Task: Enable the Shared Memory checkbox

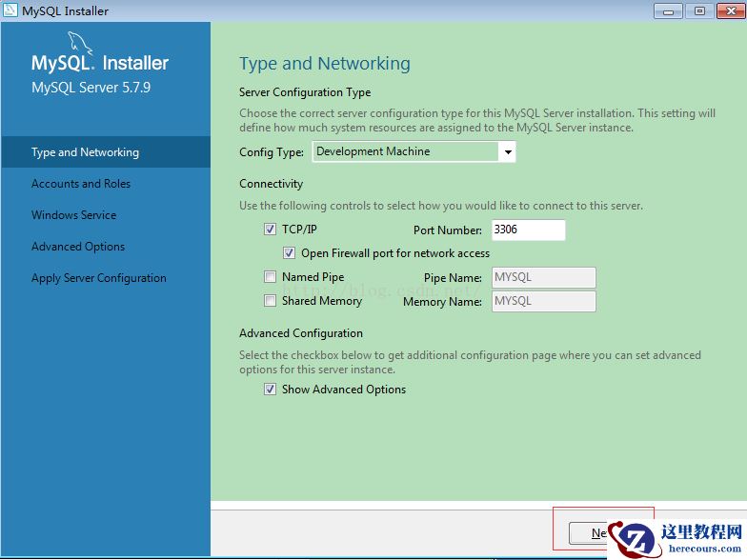Action: 270,301
